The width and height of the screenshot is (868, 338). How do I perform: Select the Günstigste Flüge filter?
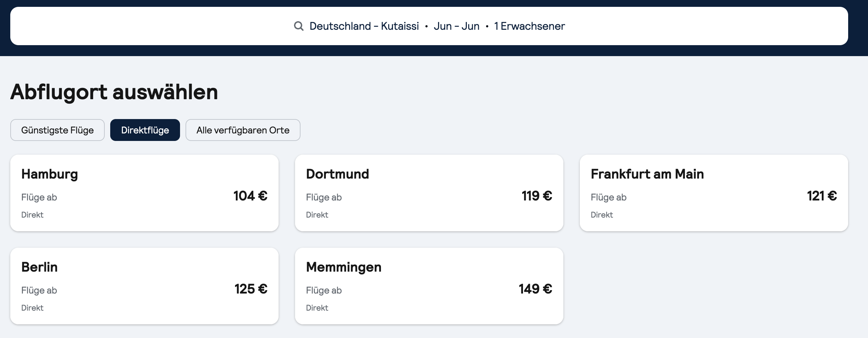pos(58,130)
